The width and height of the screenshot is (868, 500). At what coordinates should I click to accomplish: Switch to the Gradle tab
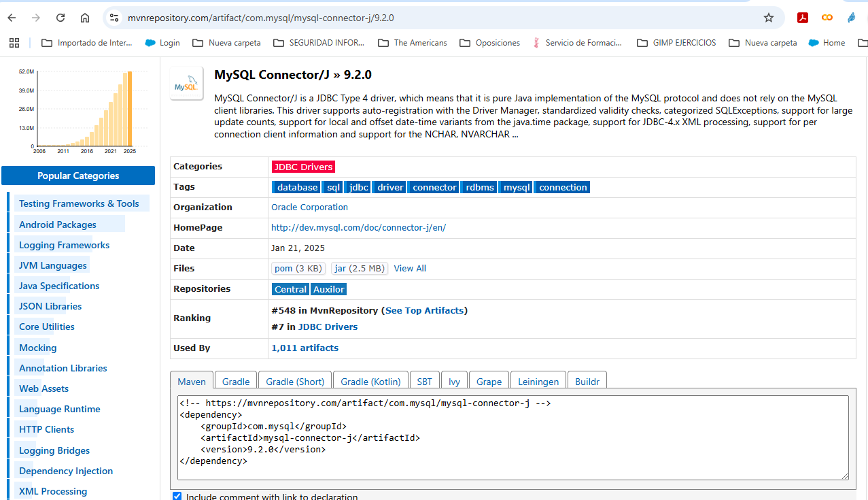236,382
